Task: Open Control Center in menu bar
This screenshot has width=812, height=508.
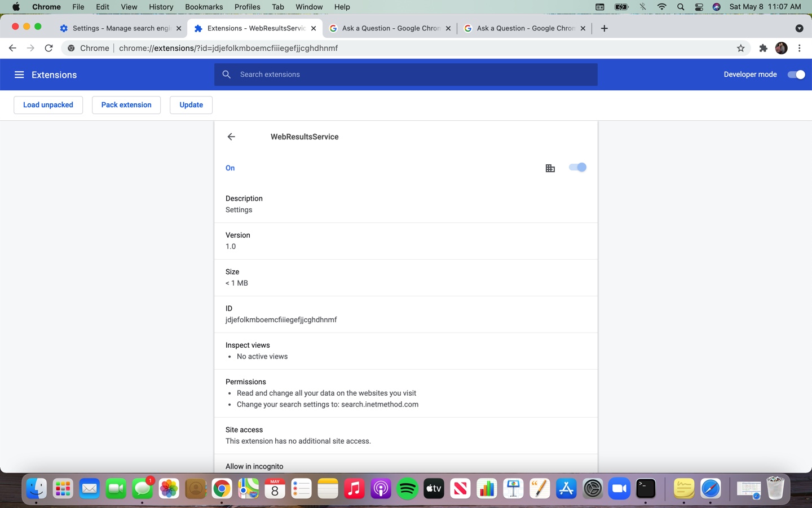Action: click(699, 7)
